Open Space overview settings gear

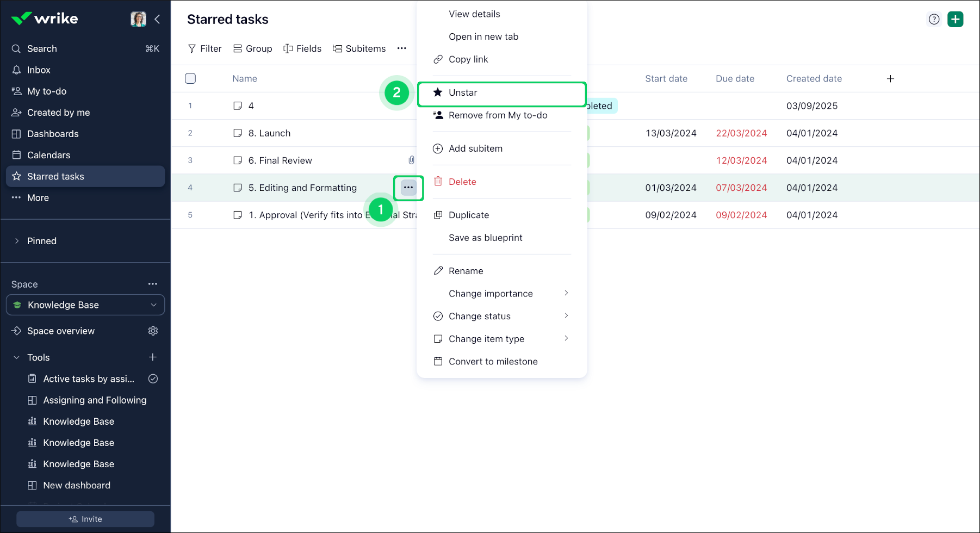point(153,331)
